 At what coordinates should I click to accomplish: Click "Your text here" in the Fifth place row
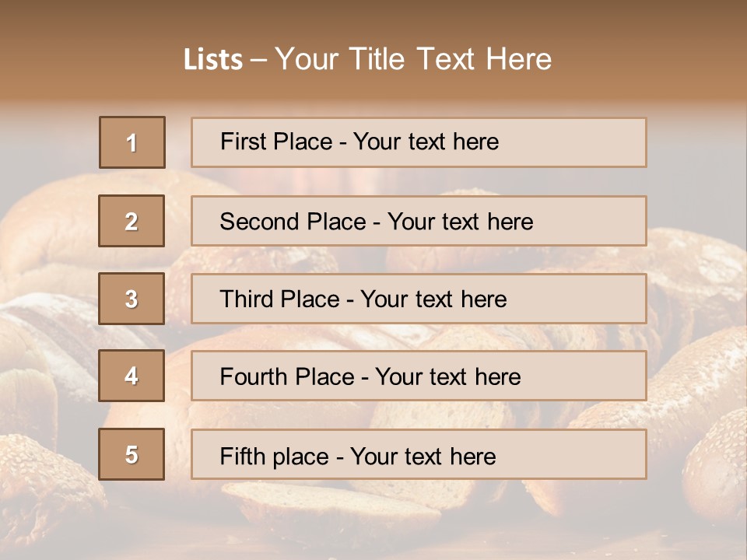423,456
